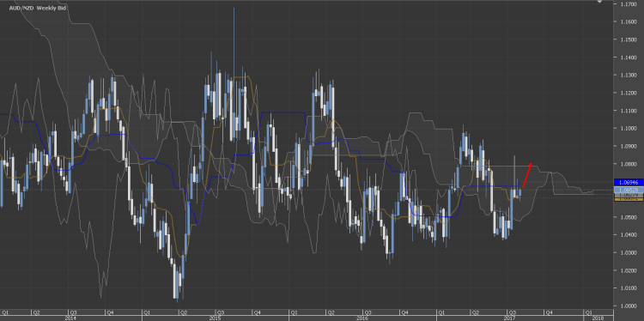Select the 2017 year label on timeline
Screen dimensions: 644x321
coord(509,318)
